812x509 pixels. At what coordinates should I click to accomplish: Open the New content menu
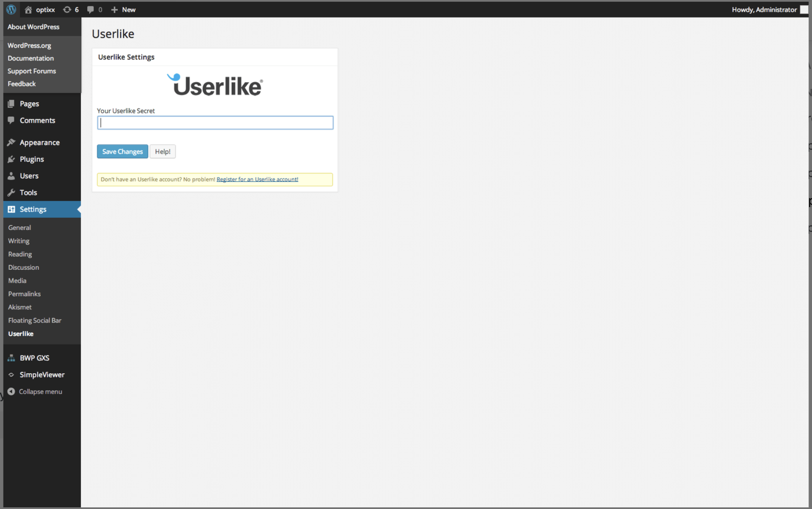click(123, 9)
